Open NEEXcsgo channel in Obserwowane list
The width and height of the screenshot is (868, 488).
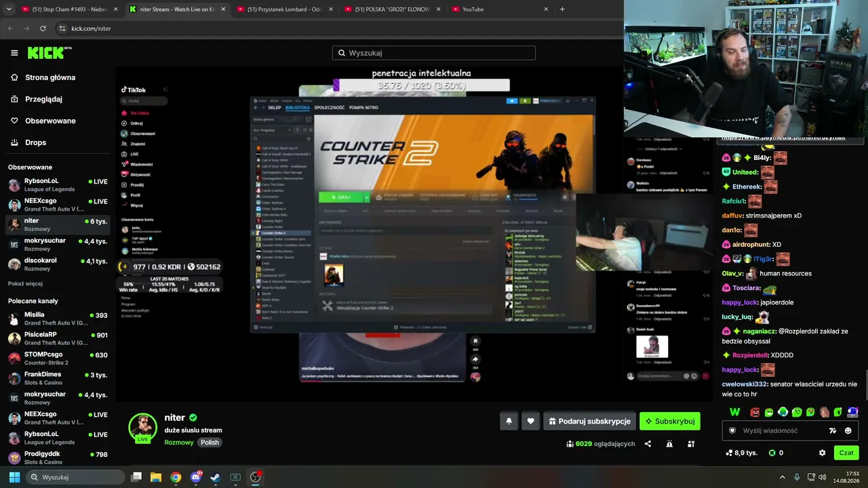coord(58,205)
